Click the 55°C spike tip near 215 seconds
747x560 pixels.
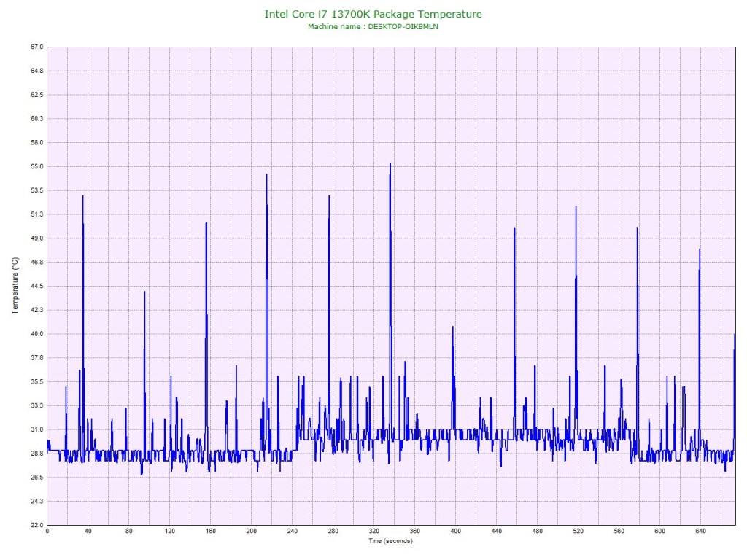[x=266, y=174]
